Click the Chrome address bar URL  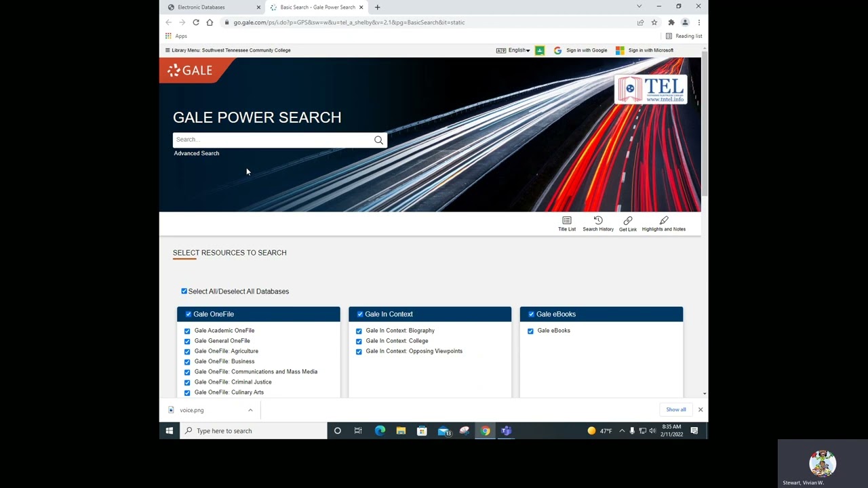point(349,22)
